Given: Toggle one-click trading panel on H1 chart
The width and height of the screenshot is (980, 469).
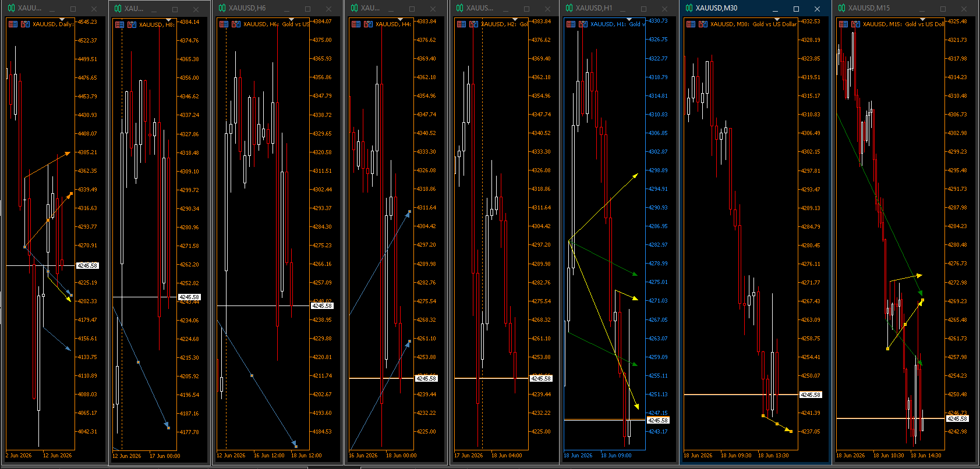Looking at the screenshot, I should 571,24.
